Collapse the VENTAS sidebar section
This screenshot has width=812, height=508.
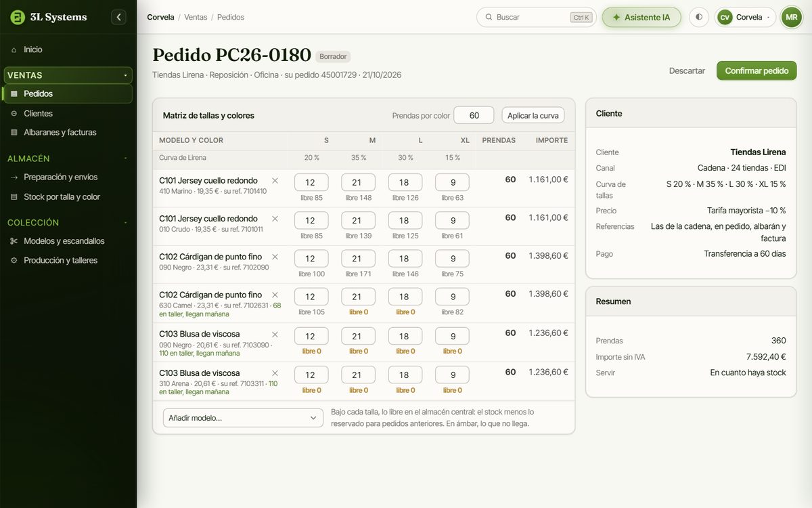pyautogui.click(x=68, y=75)
